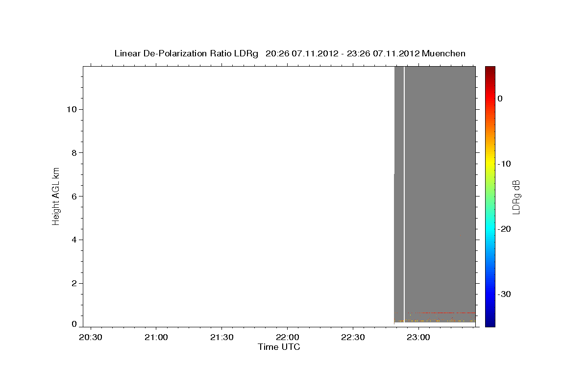Viewport: 588px width, 392px height.
Task: Click the 21:30 time tick label
Action: (221, 337)
